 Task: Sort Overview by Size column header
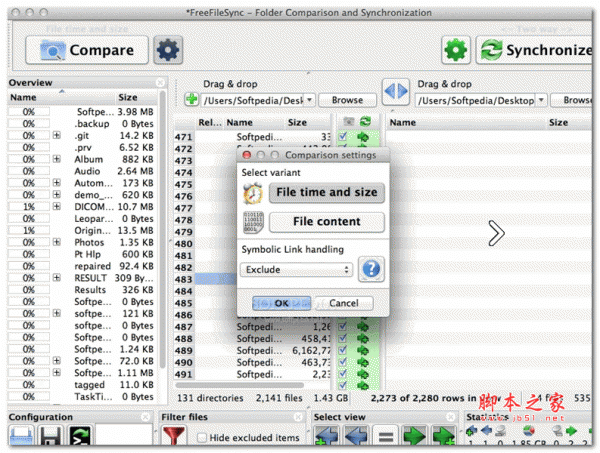tap(136, 97)
